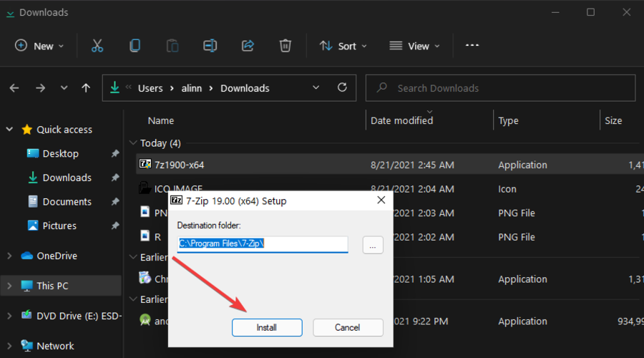Click the Destination folder path field
This screenshot has height=358, width=644.
pos(263,244)
